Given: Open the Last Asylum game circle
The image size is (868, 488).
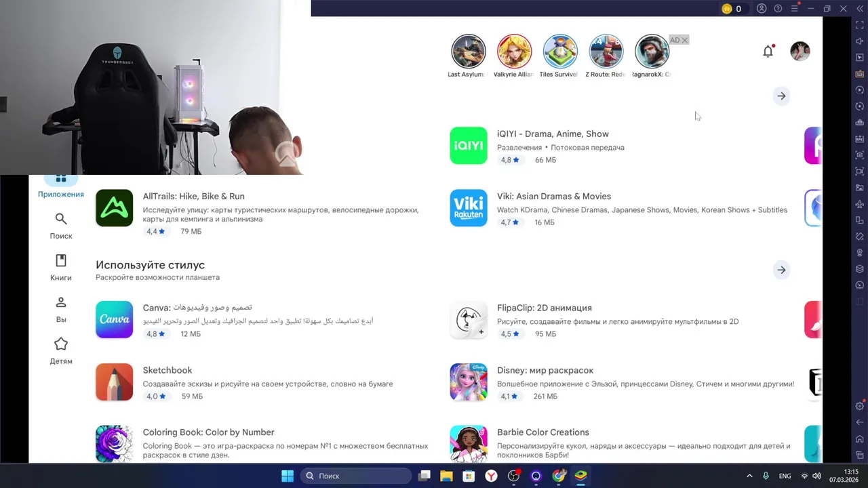Looking at the screenshot, I should (469, 52).
